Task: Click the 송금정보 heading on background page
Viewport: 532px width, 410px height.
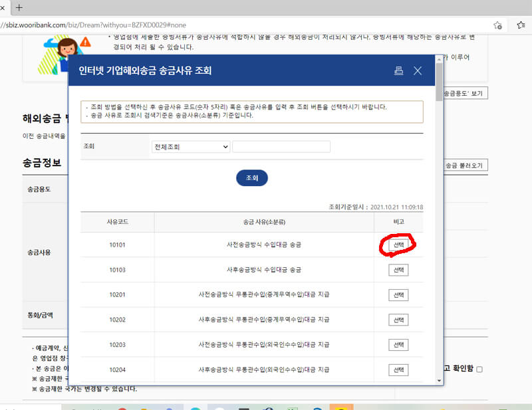Action: (x=42, y=162)
